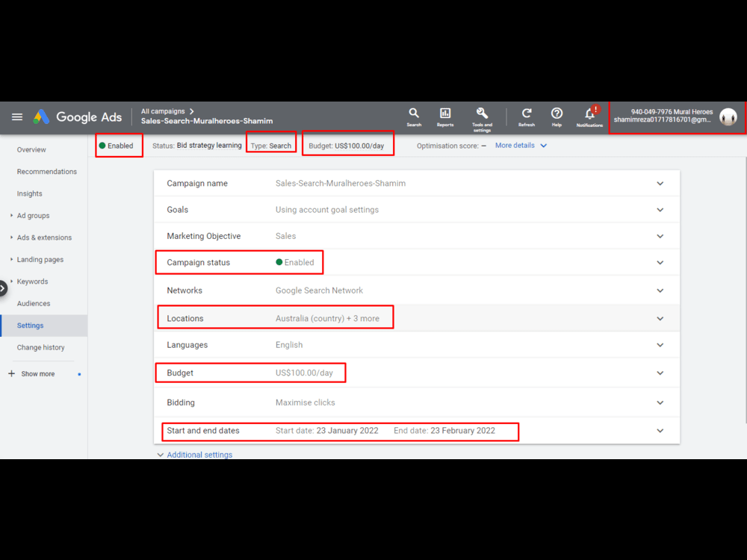Click the Type: Search header label
The image size is (747, 560).
(271, 146)
